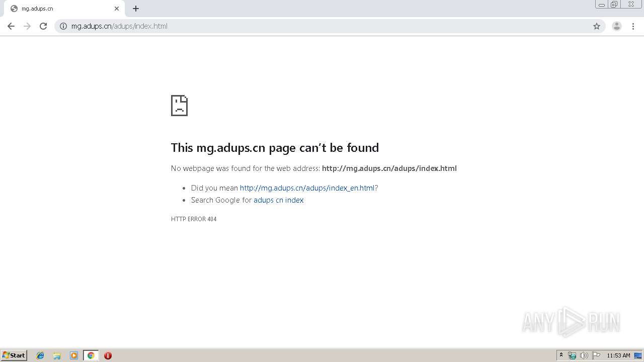
Task: Switch to Chrome taskbar button
Action: pyautogui.click(x=91, y=355)
